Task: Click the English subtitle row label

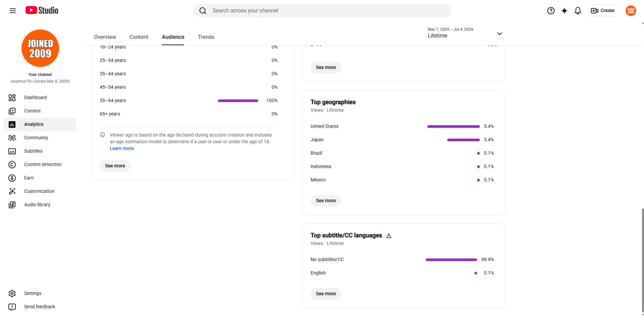Action: click(318, 273)
